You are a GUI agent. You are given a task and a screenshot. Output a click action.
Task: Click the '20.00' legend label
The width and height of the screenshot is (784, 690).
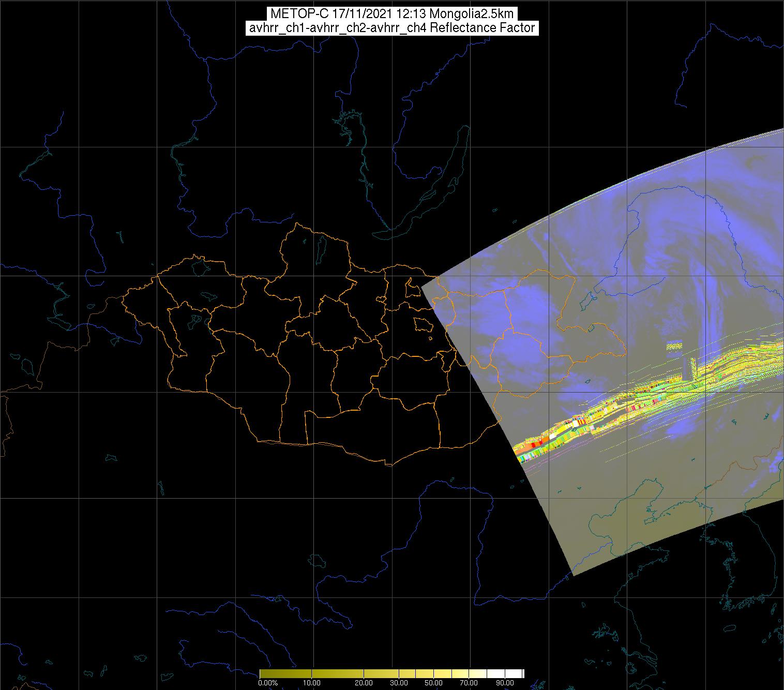click(364, 683)
